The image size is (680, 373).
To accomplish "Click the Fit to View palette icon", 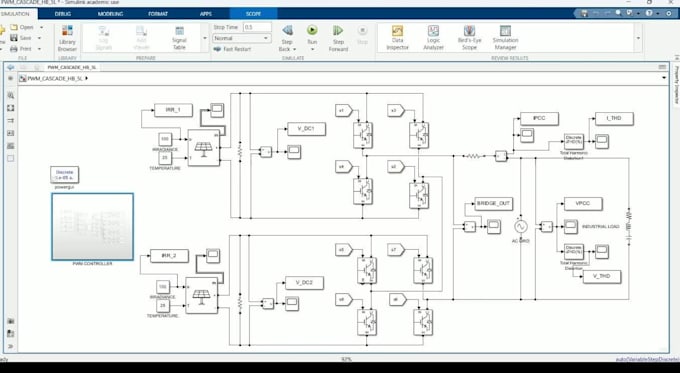I will click(11, 108).
